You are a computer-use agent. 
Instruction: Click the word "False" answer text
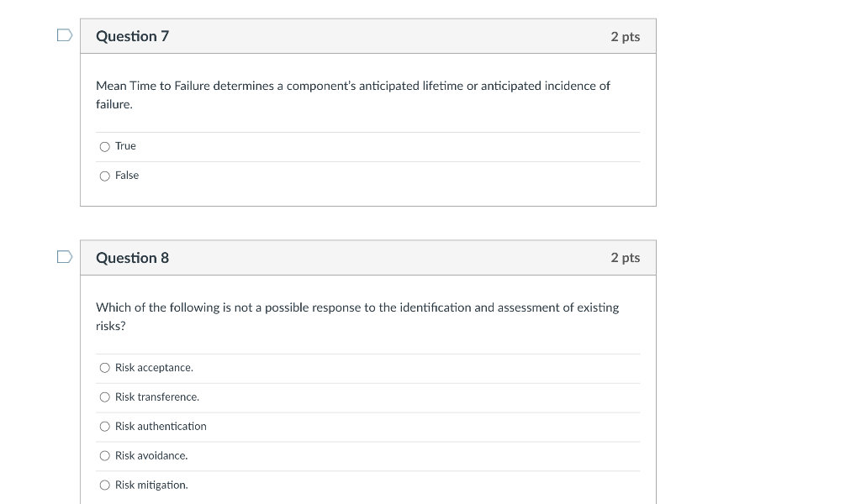pyautogui.click(x=127, y=176)
